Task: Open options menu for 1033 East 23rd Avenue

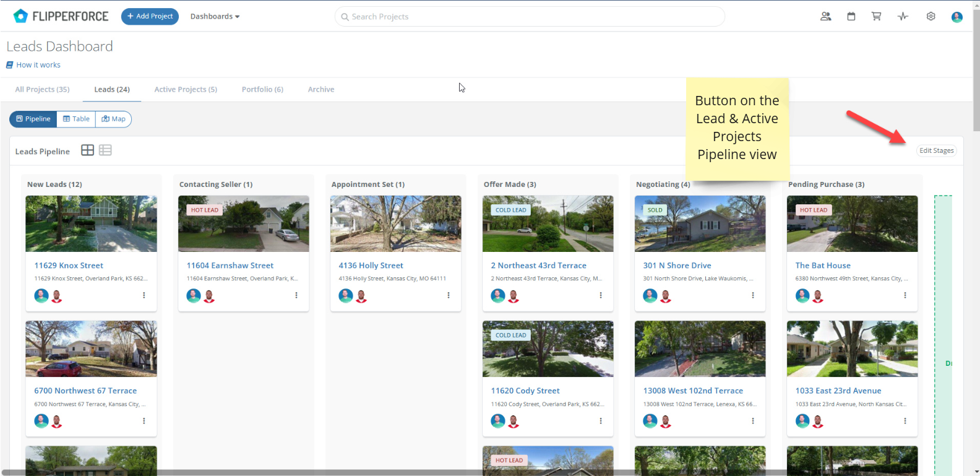Action: (x=905, y=421)
